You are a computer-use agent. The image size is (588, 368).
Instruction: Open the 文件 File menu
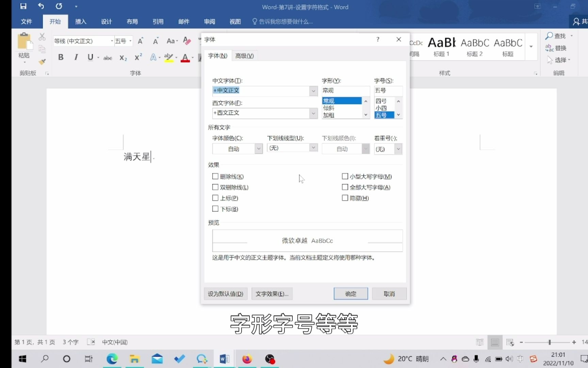27,21
